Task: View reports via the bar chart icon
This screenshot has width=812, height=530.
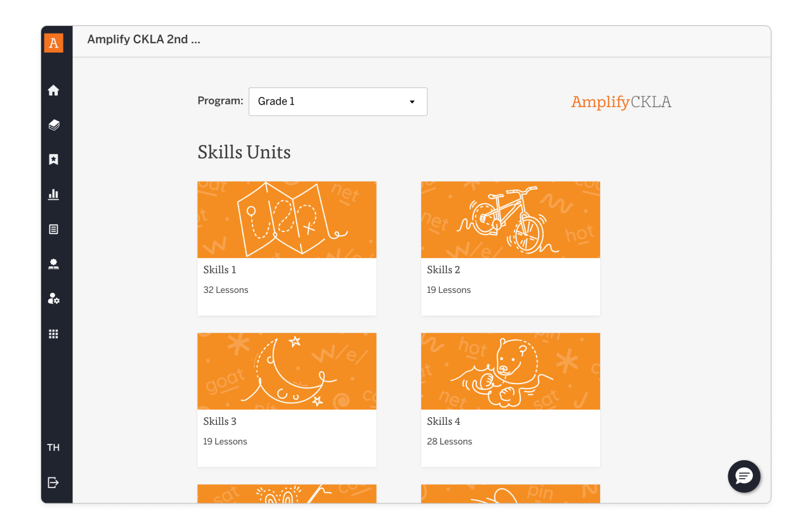Action: tap(54, 195)
